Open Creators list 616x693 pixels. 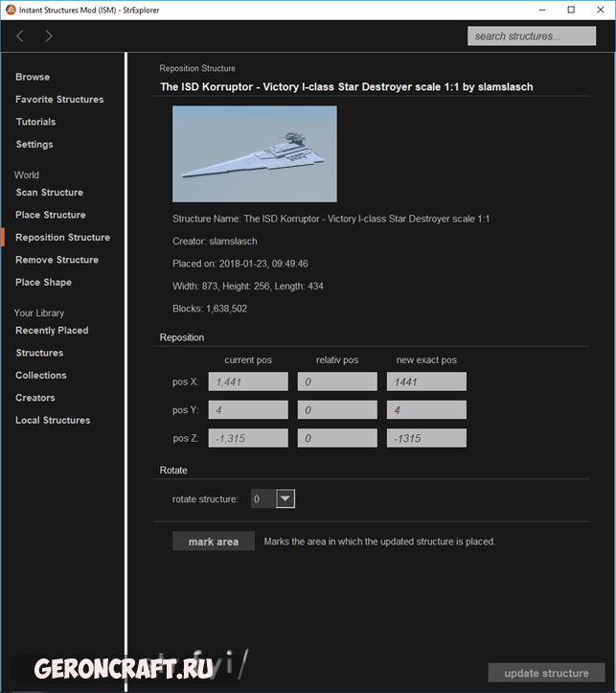35,398
